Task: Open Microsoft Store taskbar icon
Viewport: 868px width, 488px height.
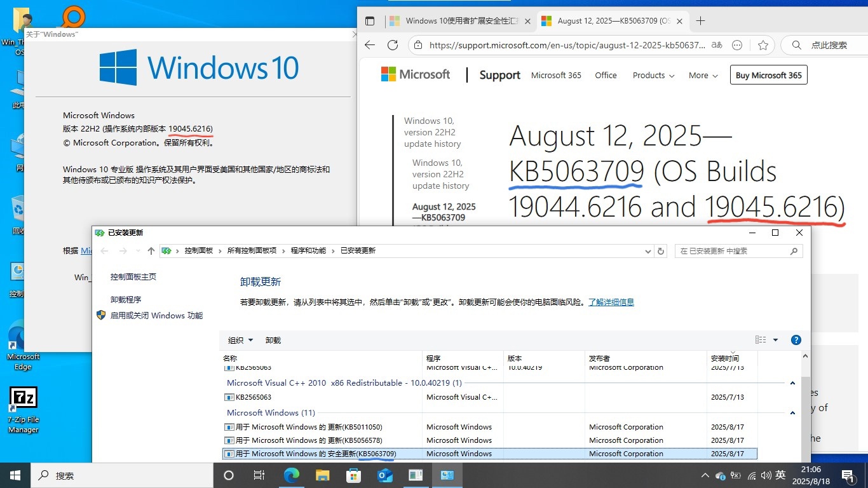Action: (353, 475)
